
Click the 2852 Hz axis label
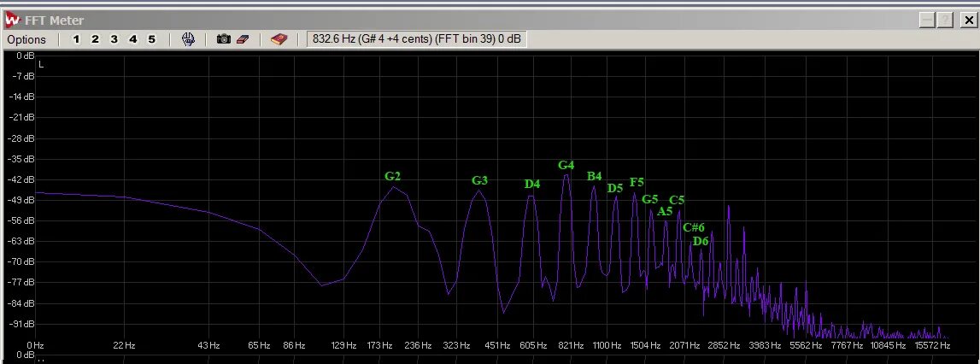tap(725, 345)
